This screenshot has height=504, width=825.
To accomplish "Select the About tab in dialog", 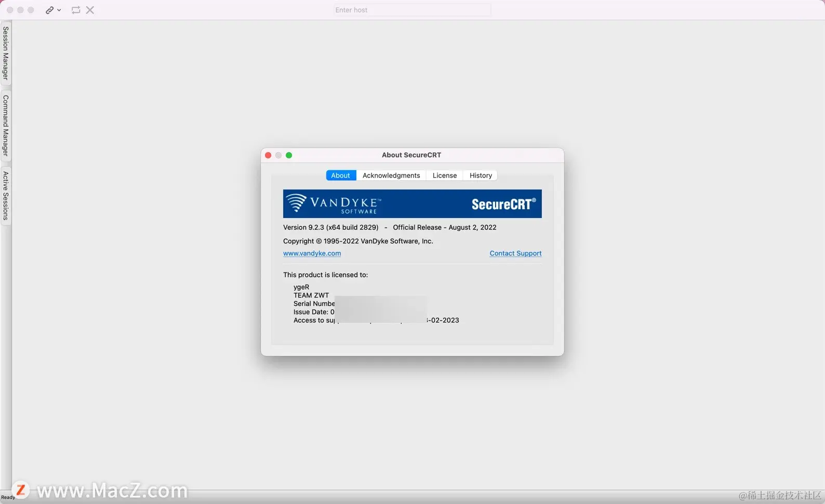I will pyautogui.click(x=341, y=175).
